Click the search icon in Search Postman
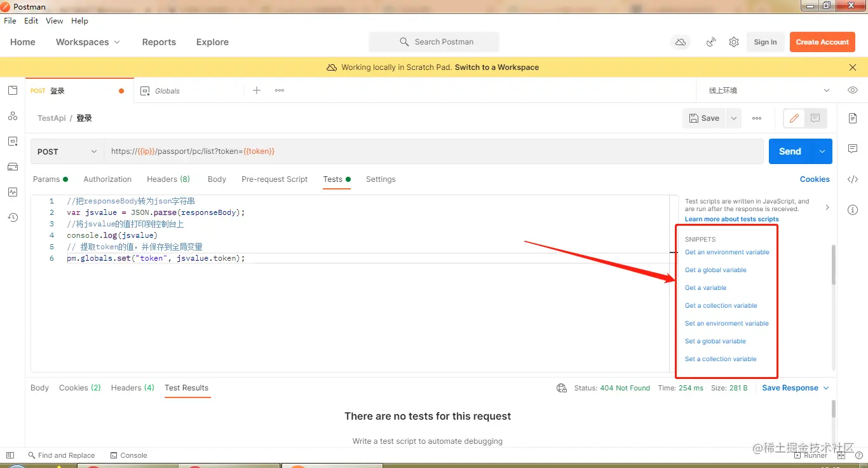The image size is (868, 468). click(404, 42)
